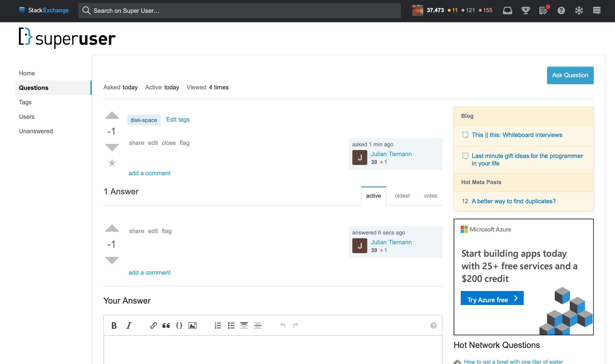Switch to the oldest answers tab

[x=402, y=196]
